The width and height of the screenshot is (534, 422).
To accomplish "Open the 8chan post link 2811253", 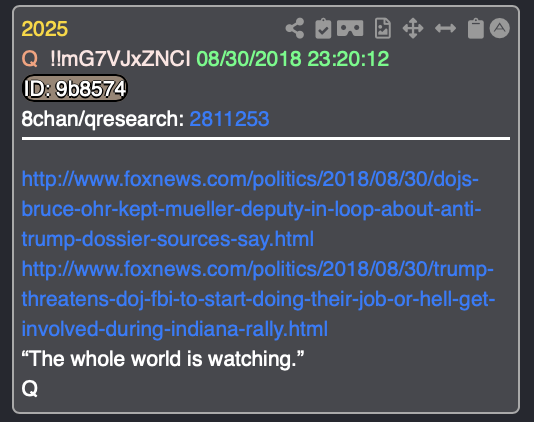I will point(229,119).
